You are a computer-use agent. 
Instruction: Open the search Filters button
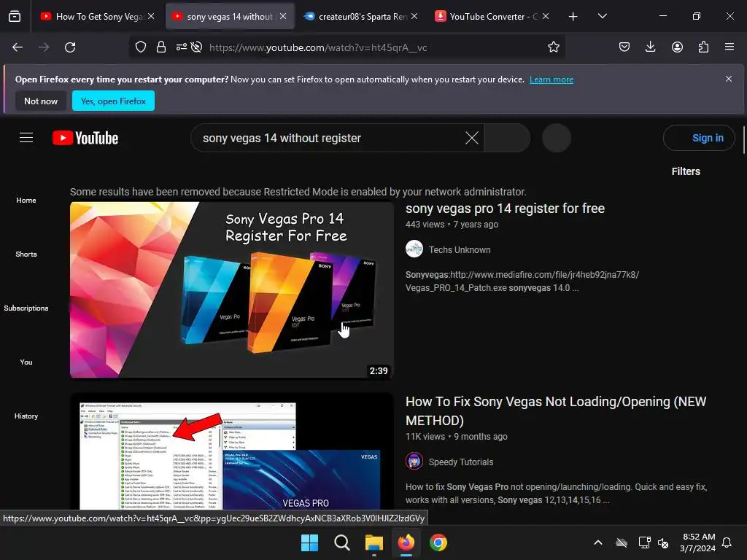(x=686, y=171)
